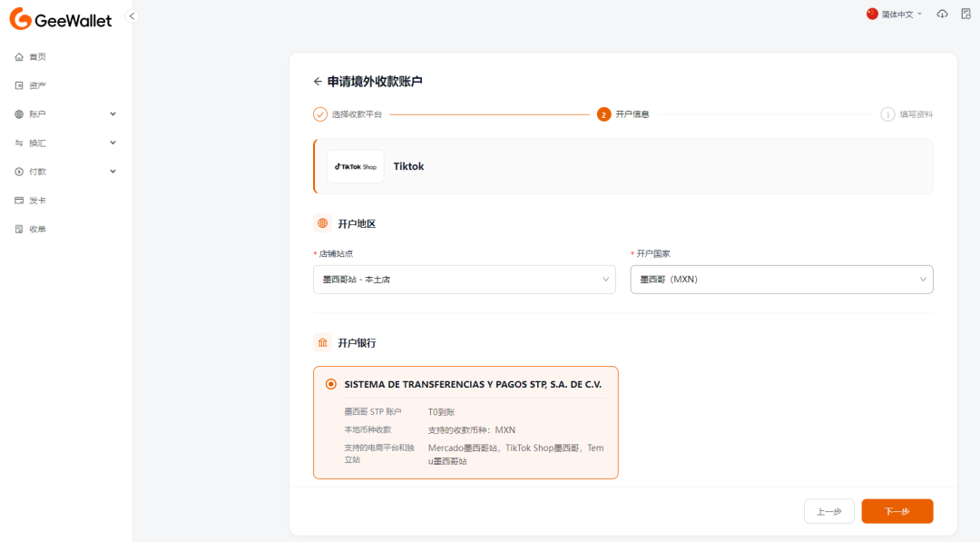Expand the 付款 sidebar menu chevron
This screenshot has height=542, width=980.
click(x=113, y=172)
